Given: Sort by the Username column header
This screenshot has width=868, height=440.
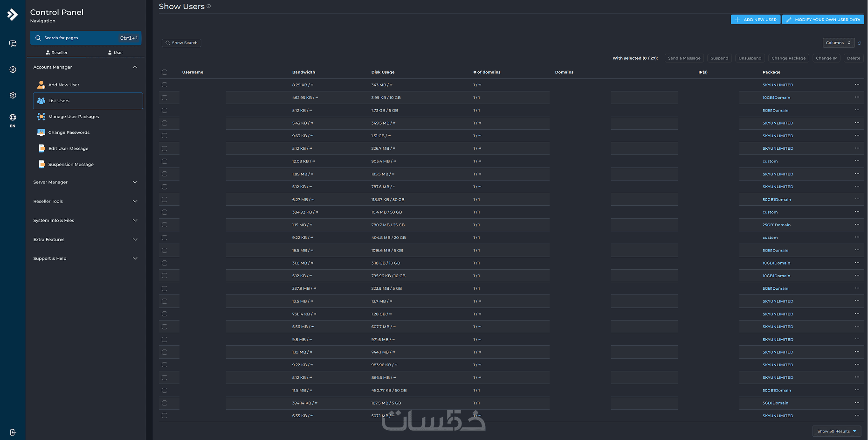Looking at the screenshot, I should [x=193, y=72].
